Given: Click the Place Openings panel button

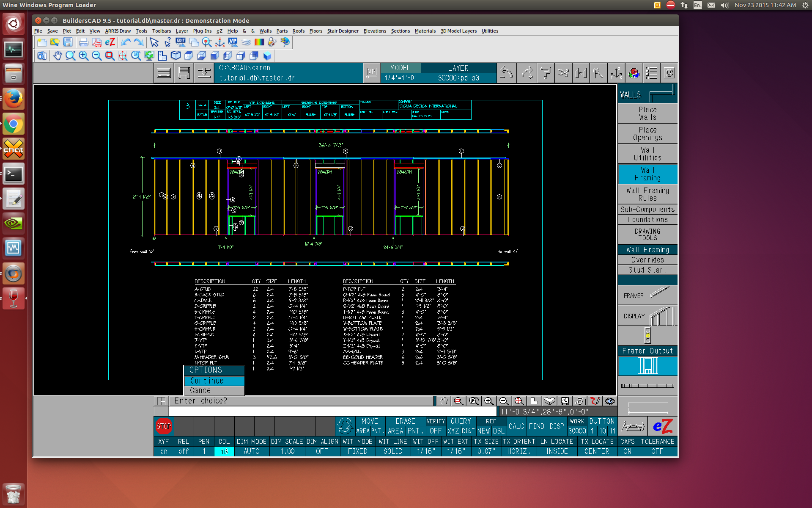Looking at the screenshot, I should coord(647,134).
